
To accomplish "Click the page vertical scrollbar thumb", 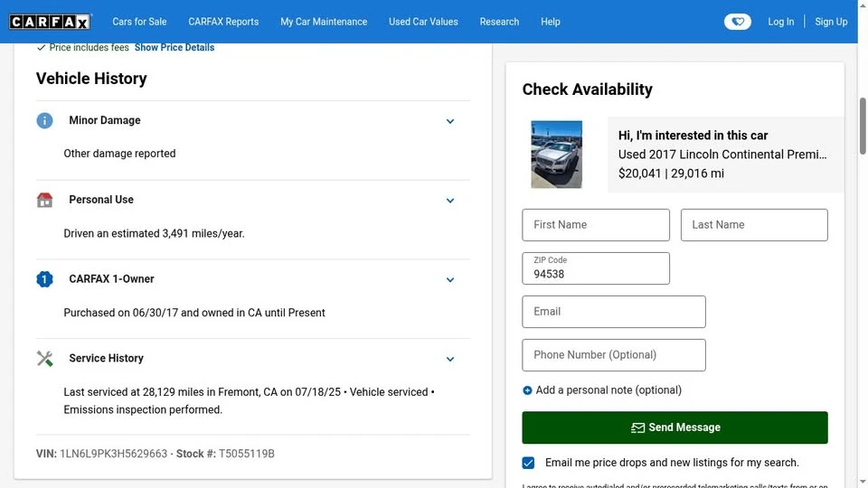I will point(863,127).
